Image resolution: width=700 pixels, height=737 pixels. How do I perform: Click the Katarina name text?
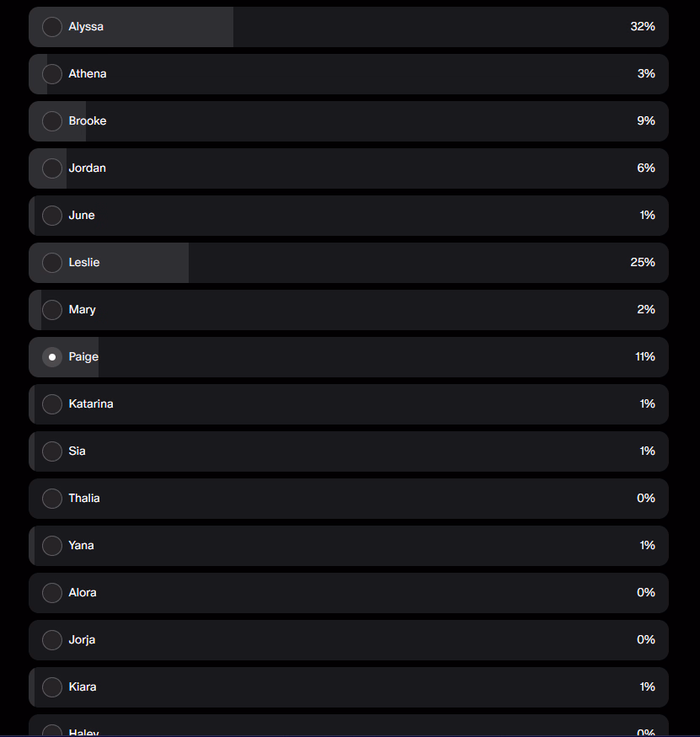coord(91,404)
